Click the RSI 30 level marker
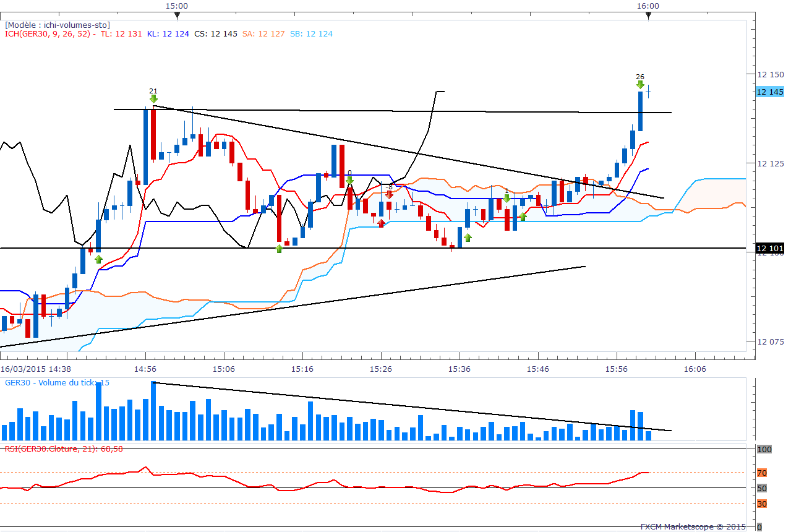The width and height of the screenshot is (791, 532). (763, 504)
